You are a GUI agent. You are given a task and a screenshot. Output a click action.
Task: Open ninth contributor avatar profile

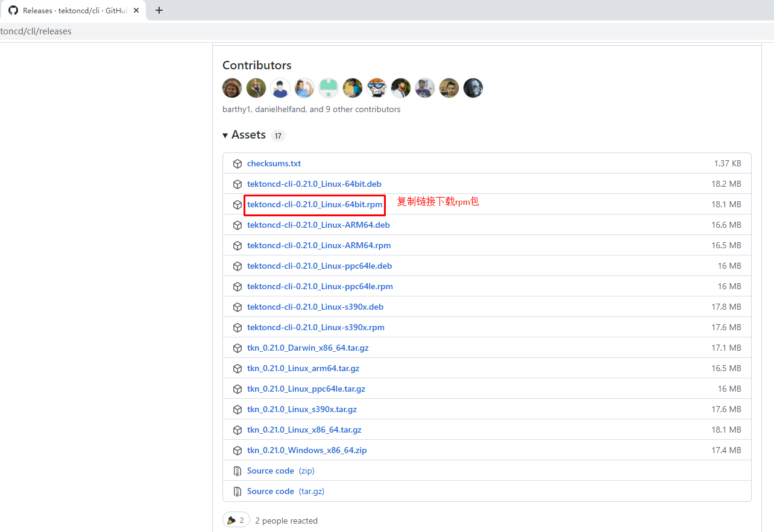click(x=425, y=88)
